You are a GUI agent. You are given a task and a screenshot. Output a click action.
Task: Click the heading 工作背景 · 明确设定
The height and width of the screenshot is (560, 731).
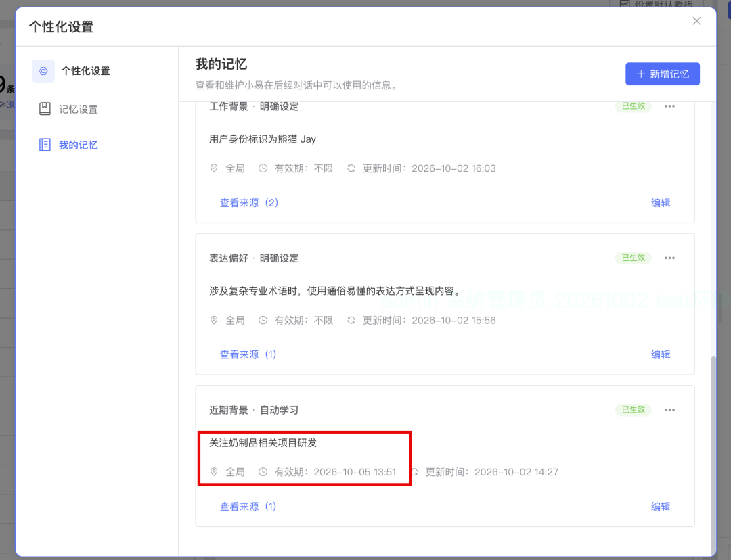[254, 107]
